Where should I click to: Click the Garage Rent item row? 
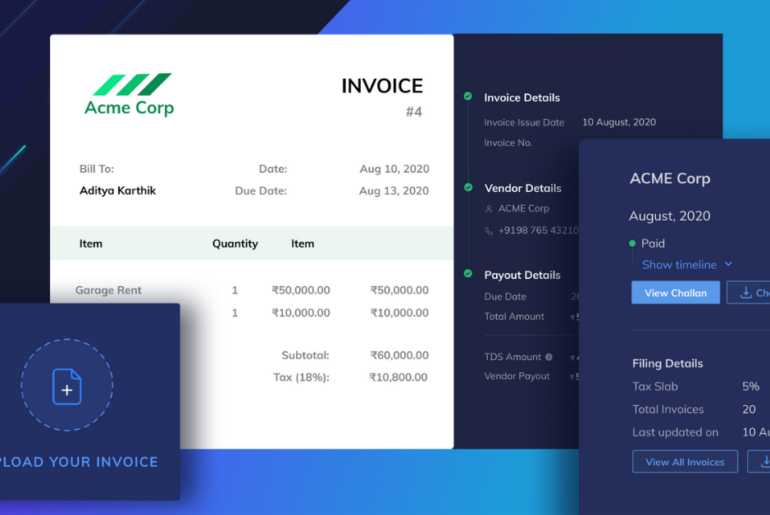(x=251, y=290)
